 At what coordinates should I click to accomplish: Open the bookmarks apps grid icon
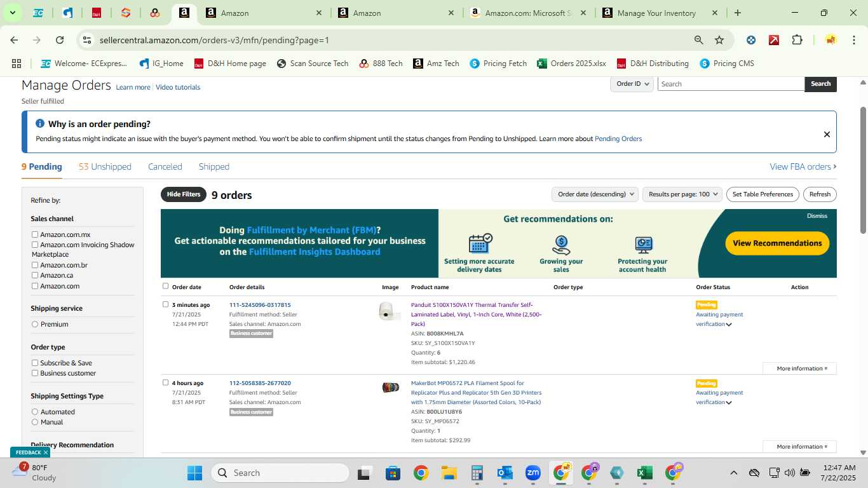pyautogui.click(x=17, y=64)
